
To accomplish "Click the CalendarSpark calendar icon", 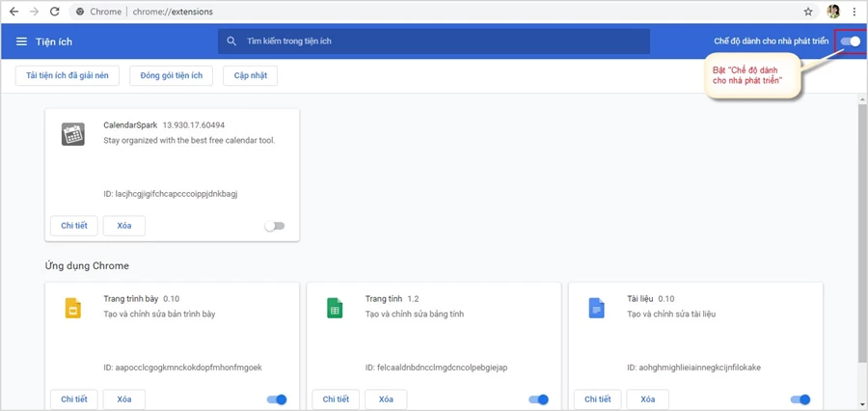I will coord(72,134).
